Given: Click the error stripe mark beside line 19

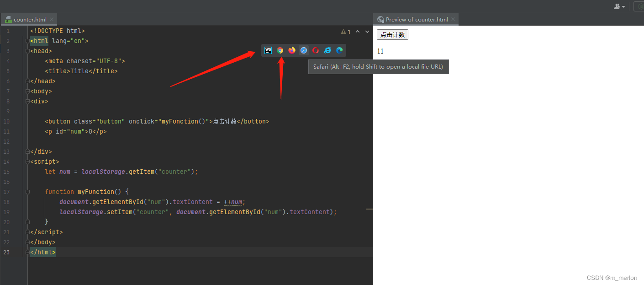Looking at the screenshot, I should tap(370, 209).
